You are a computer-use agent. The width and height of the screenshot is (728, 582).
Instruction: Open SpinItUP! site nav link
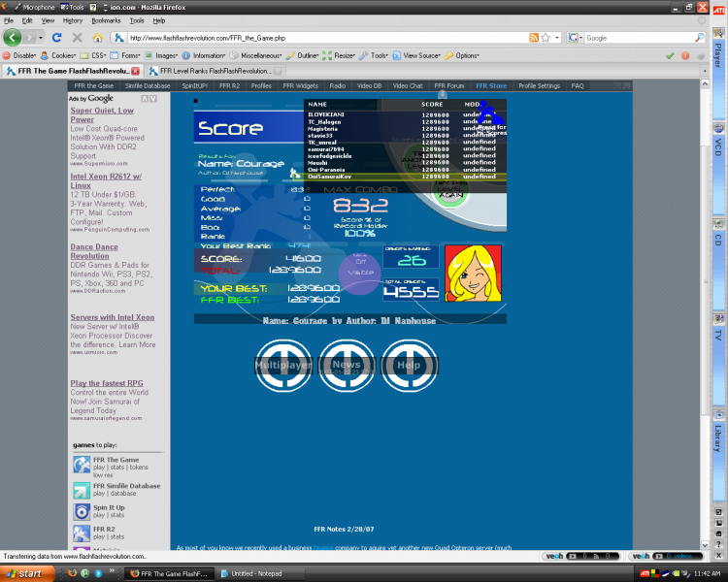(194, 86)
